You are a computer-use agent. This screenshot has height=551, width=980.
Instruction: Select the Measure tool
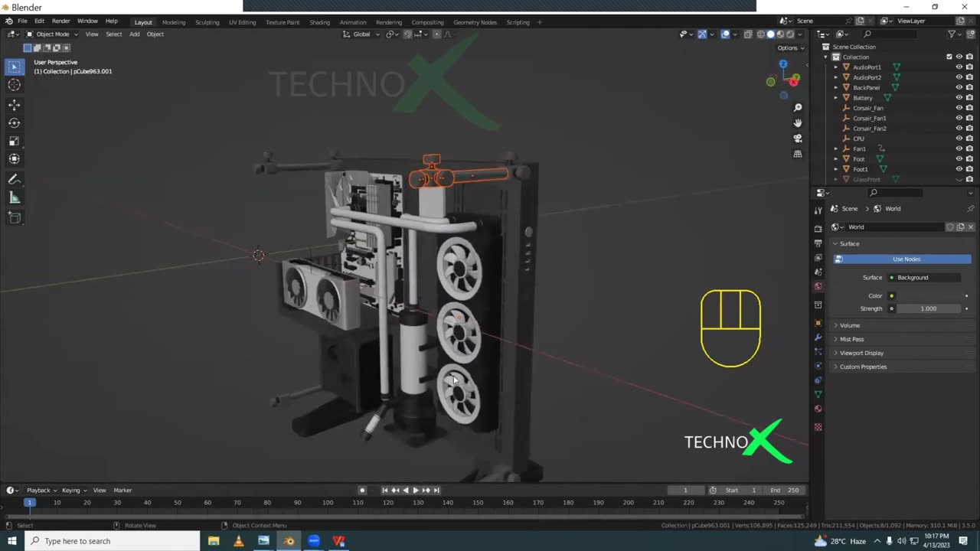coord(14,197)
